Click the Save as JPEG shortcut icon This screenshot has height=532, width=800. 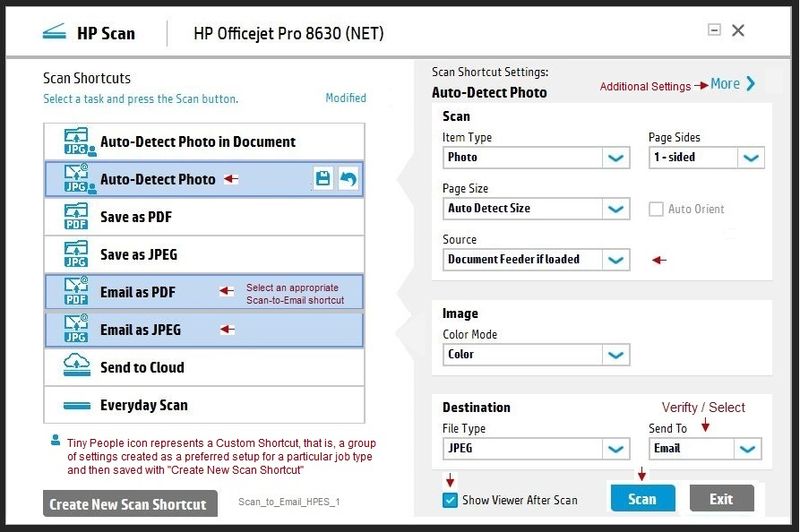tap(77, 254)
